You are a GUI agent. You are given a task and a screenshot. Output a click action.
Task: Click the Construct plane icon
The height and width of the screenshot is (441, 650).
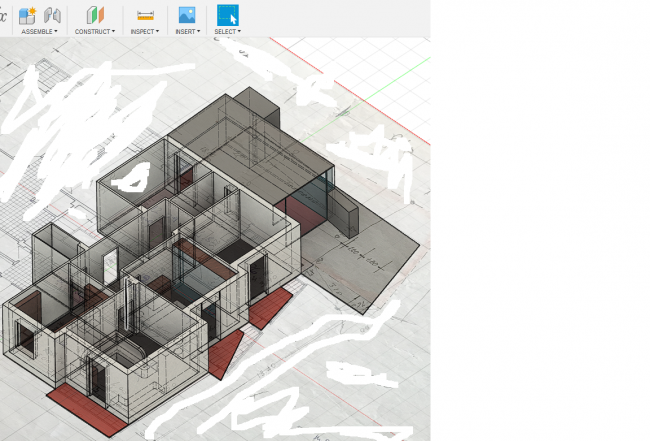(95, 15)
